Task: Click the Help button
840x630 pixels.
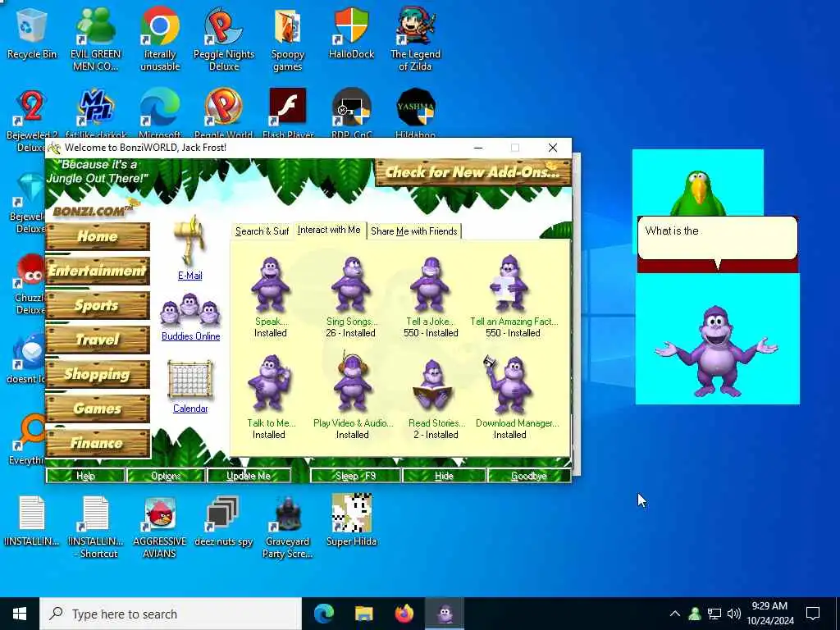Action: (x=85, y=476)
